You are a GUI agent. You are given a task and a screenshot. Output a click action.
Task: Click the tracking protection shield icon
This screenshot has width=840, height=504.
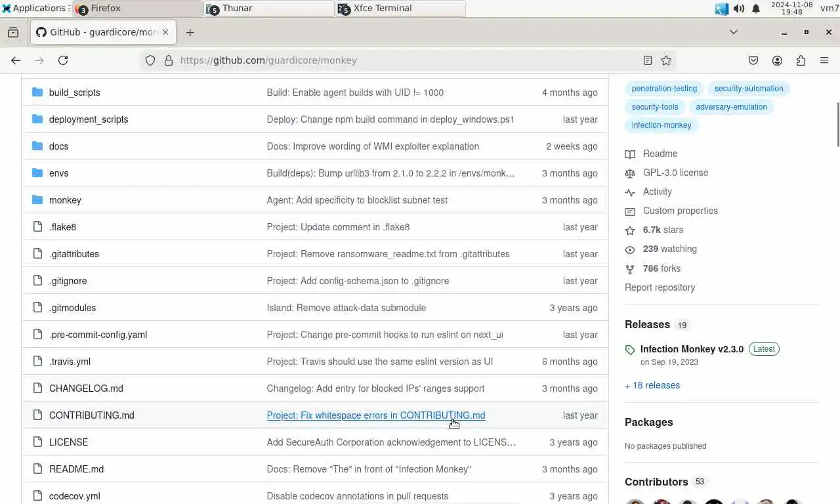(x=150, y=60)
